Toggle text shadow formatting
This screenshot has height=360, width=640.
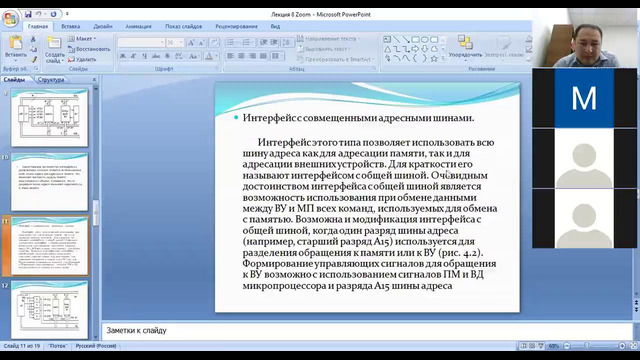click(x=167, y=56)
